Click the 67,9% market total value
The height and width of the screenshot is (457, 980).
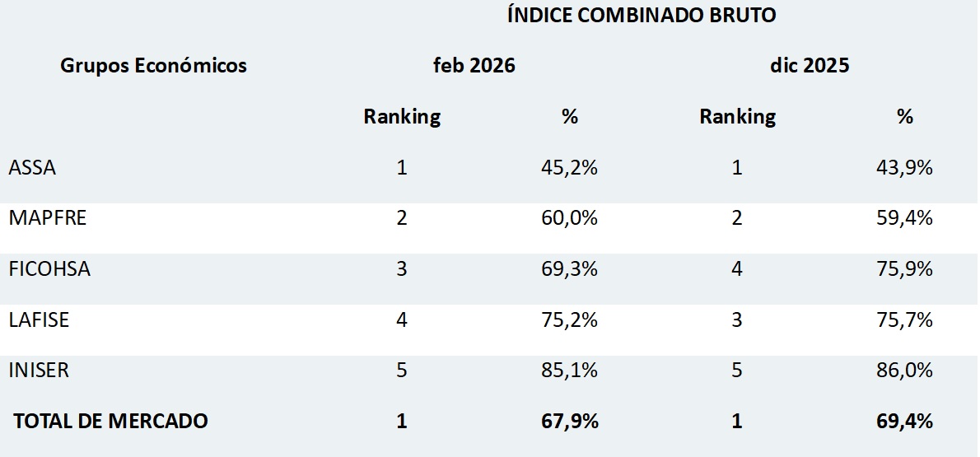(x=570, y=421)
